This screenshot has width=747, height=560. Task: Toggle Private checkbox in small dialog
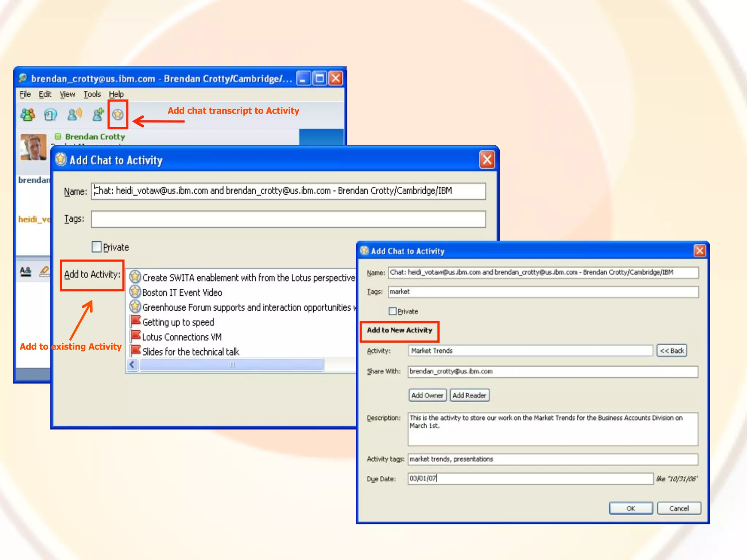(x=392, y=311)
